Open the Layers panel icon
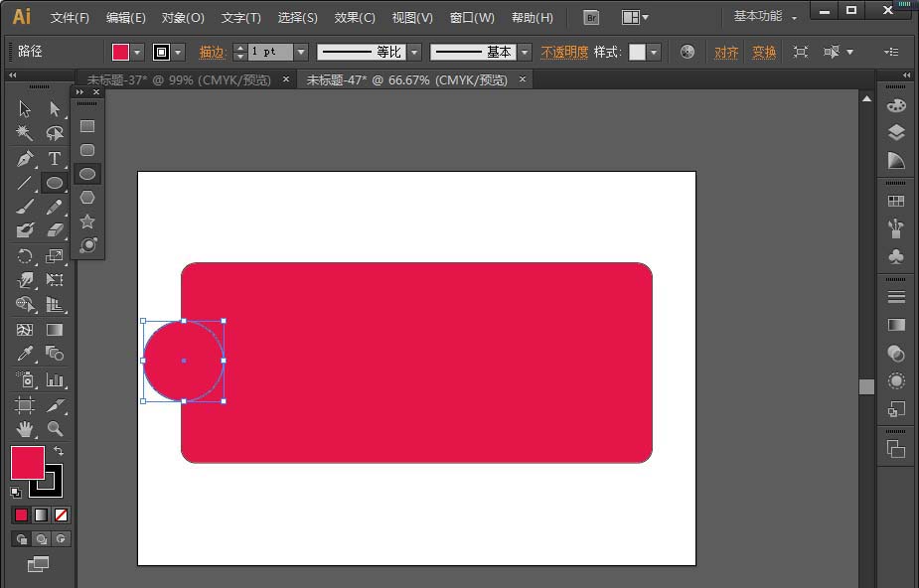919x588 pixels. coord(896,132)
